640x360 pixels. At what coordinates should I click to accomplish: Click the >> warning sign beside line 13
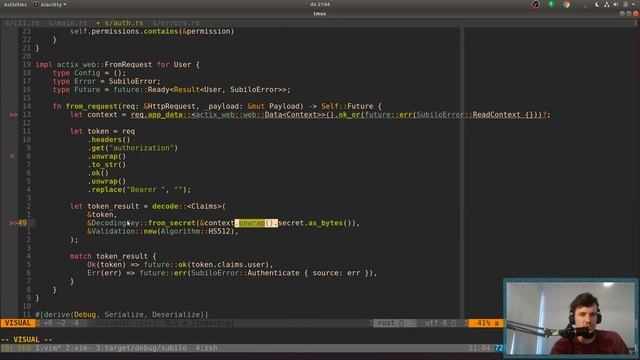pyautogui.click(x=13, y=115)
